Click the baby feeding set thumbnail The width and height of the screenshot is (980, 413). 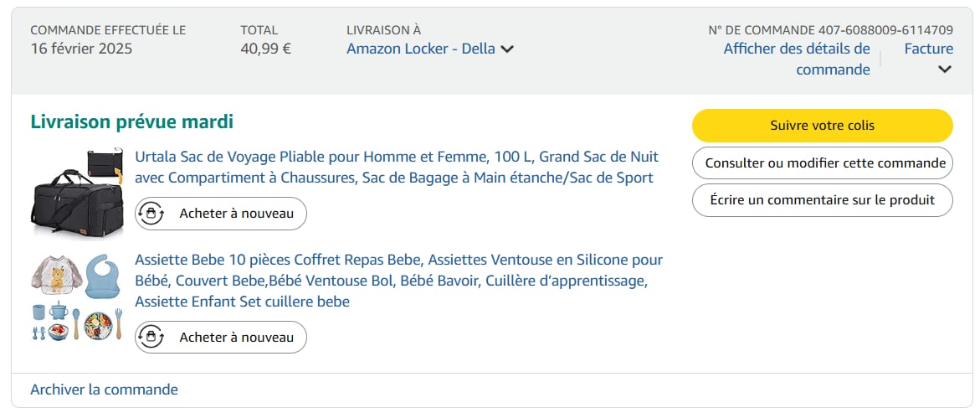[76, 297]
